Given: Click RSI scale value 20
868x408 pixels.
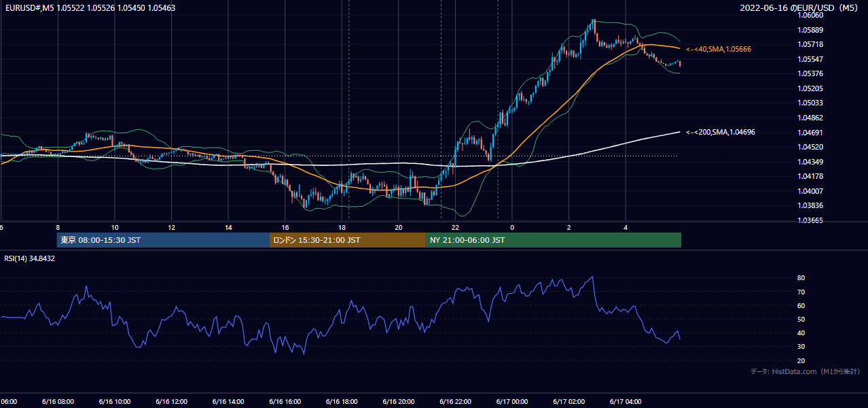Looking at the screenshot, I should (x=801, y=360).
